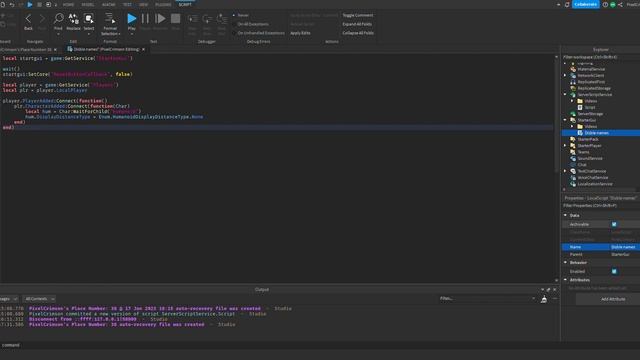Screen dimensions: 640x360
Task: Click Collapse All Folds
Action: [x=358, y=33]
